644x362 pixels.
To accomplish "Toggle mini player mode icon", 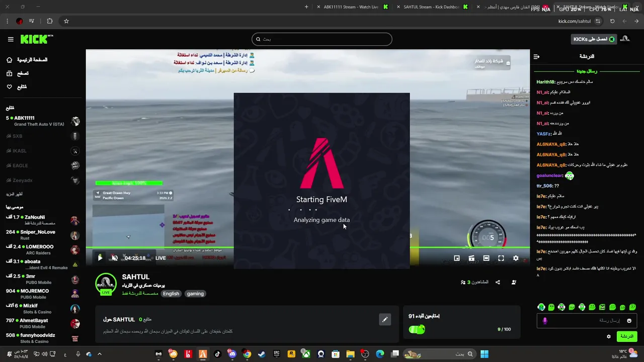I will coord(457,258).
